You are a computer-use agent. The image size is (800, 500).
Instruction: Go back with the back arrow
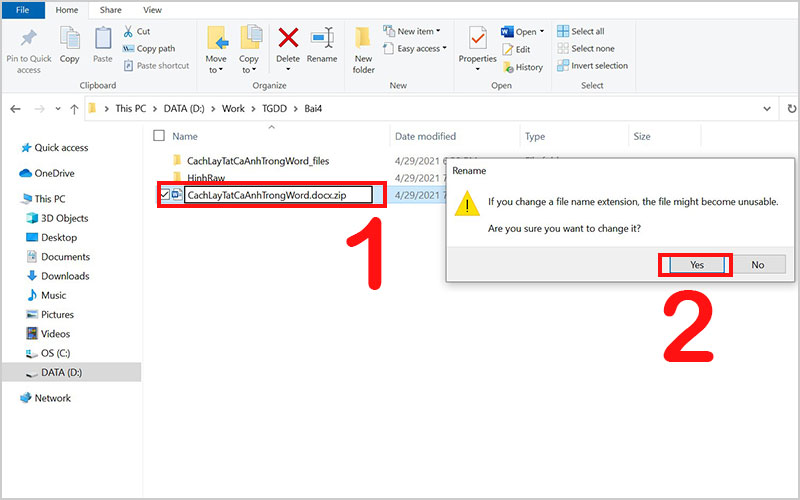coord(16,109)
